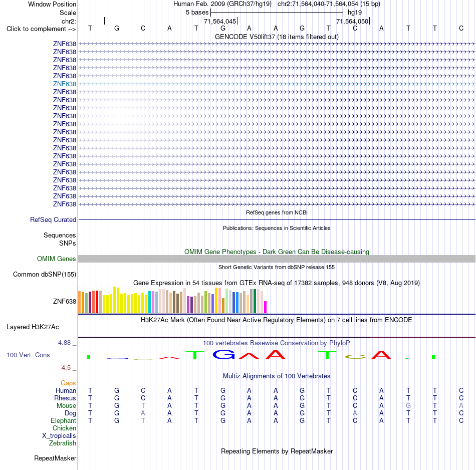The height and width of the screenshot is (470, 476).
Task: Click the gray OMIM Genes bar
Action: click(x=277, y=259)
